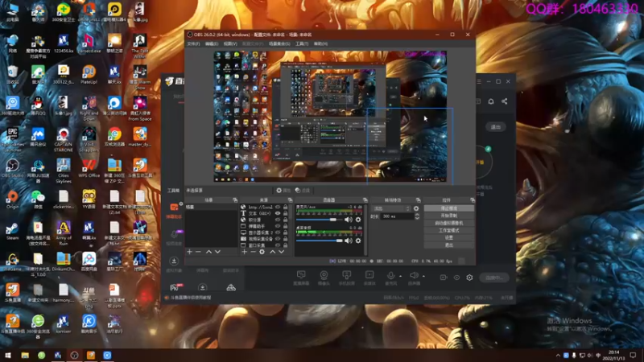Open WPS Office desktop shortcut
The width and height of the screenshot is (644, 362).
[89, 168]
